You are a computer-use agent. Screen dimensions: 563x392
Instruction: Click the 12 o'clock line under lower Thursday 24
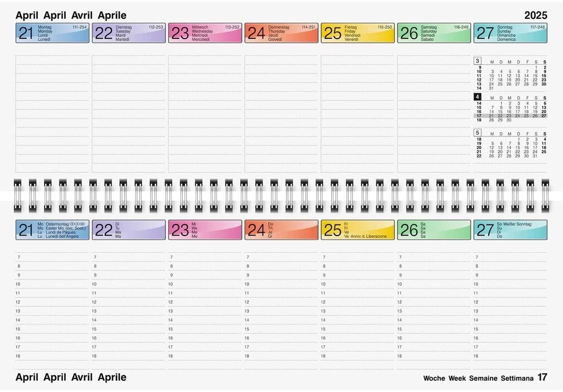[281, 302]
